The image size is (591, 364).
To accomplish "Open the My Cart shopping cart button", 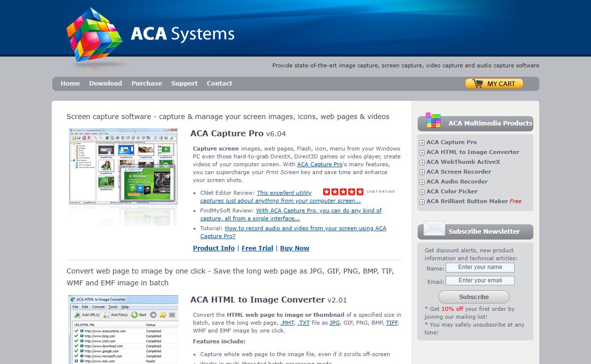I will (494, 84).
